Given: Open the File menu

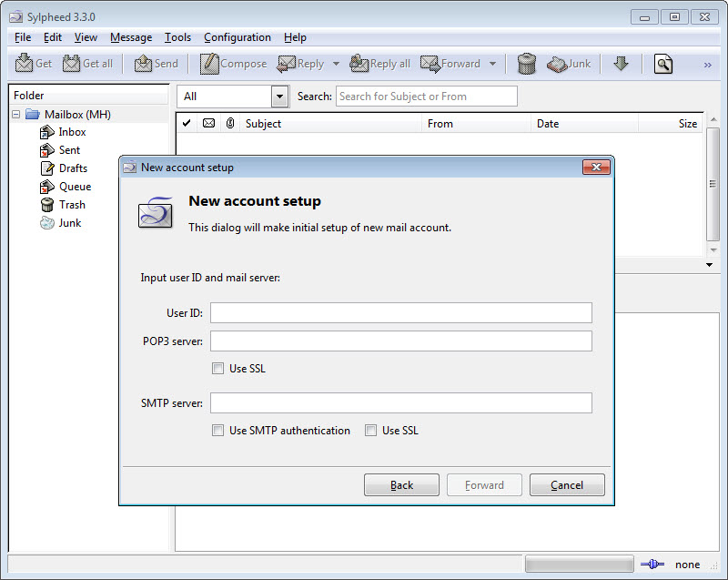Looking at the screenshot, I should [x=23, y=37].
